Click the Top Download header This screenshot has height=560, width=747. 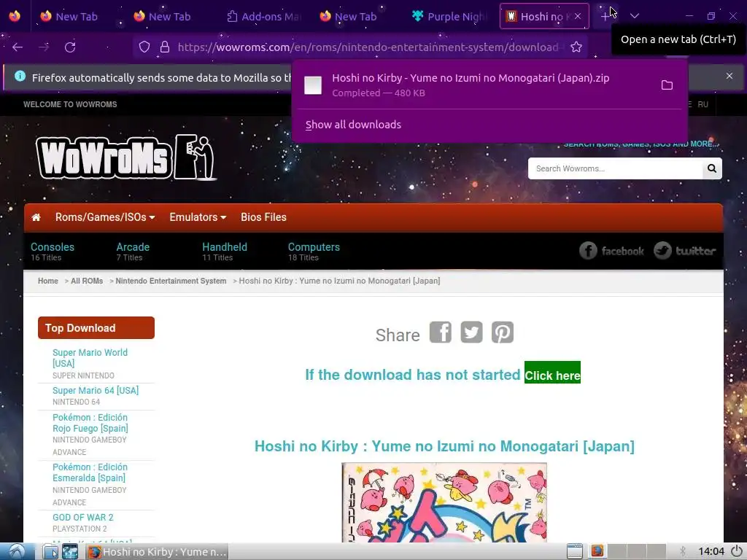tap(96, 328)
